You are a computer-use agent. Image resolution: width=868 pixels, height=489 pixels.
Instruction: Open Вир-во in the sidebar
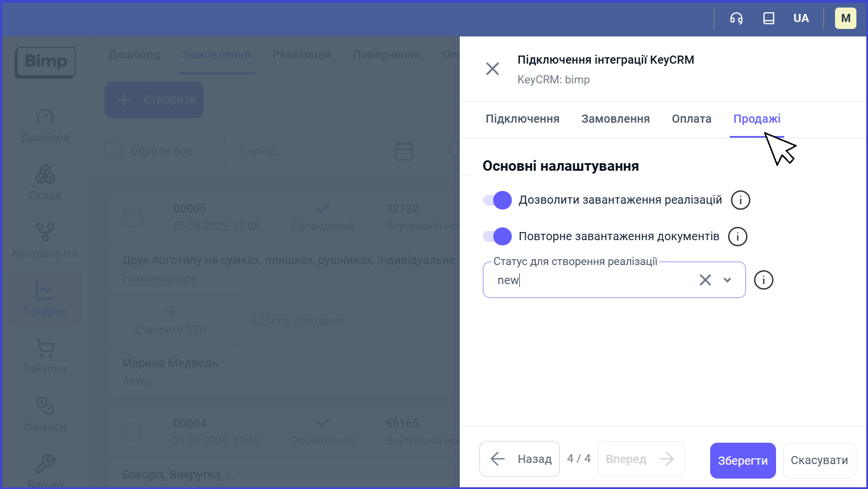pyautogui.click(x=45, y=471)
